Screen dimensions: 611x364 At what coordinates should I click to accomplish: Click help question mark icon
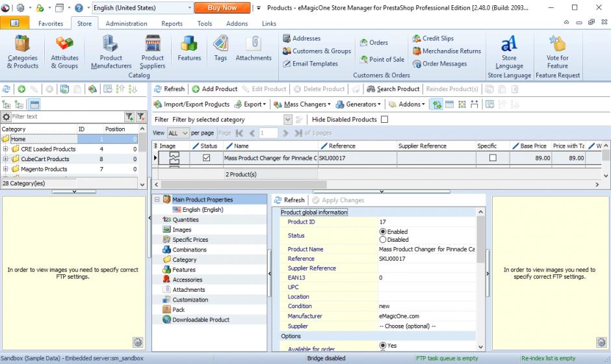tap(79, 8)
